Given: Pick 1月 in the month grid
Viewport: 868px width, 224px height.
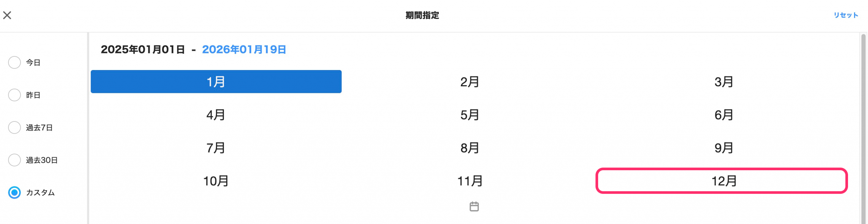Looking at the screenshot, I should (216, 82).
